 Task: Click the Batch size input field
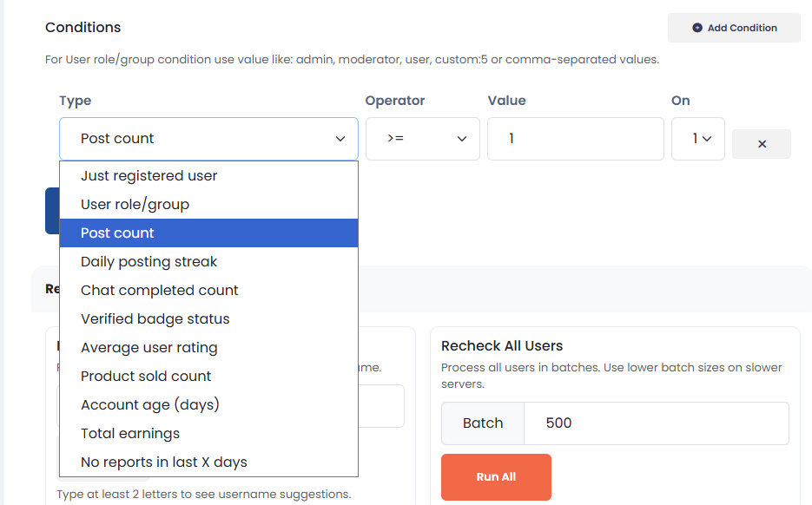(656, 423)
